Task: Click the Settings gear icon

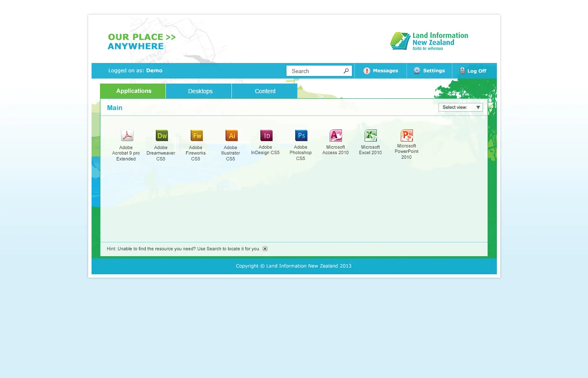Action: [x=417, y=71]
